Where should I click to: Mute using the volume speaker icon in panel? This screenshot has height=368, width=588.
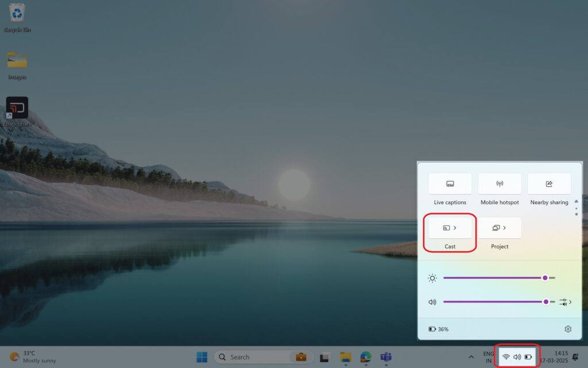tap(432, 302)
